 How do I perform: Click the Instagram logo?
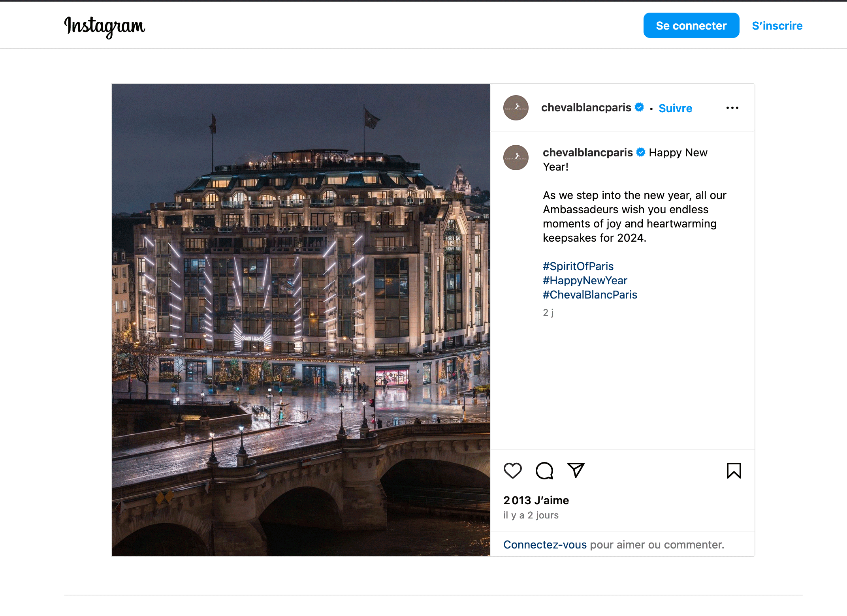coord(105,26)
